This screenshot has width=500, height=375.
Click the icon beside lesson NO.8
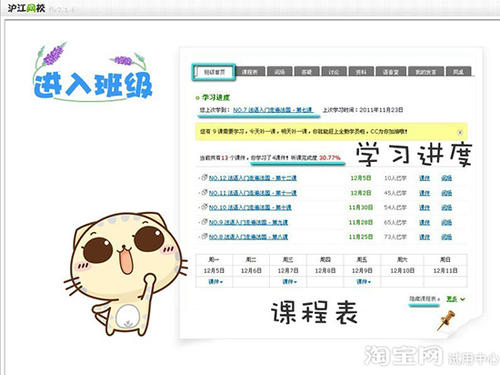click(x=204, y=236)
